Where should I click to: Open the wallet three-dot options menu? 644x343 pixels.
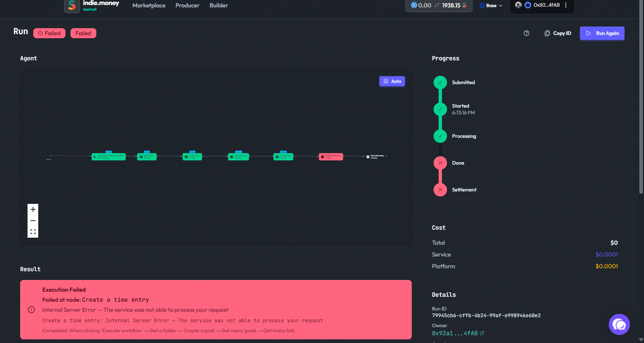coord(566,5)
